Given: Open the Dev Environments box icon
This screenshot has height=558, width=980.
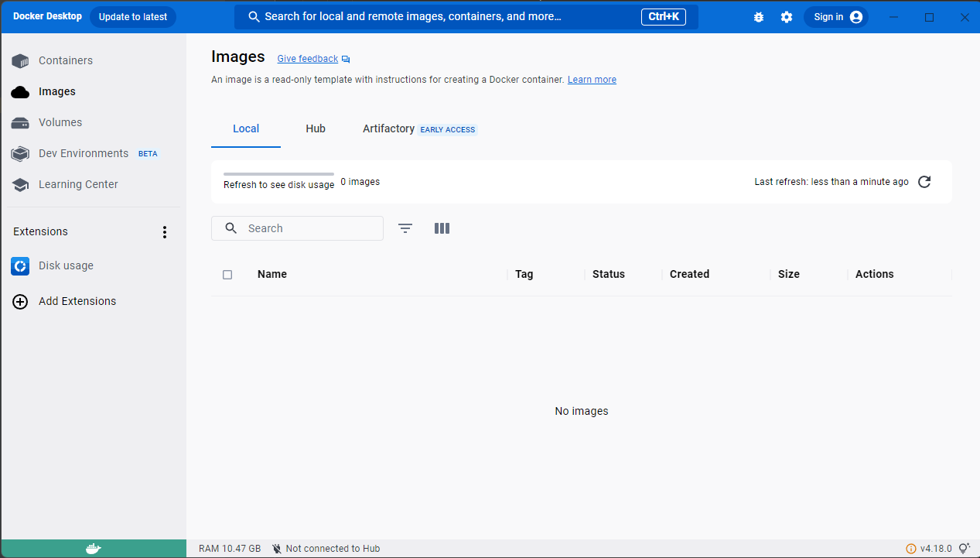Looking at the screenshot, I should pyautogui.click(x=20, y=153).
